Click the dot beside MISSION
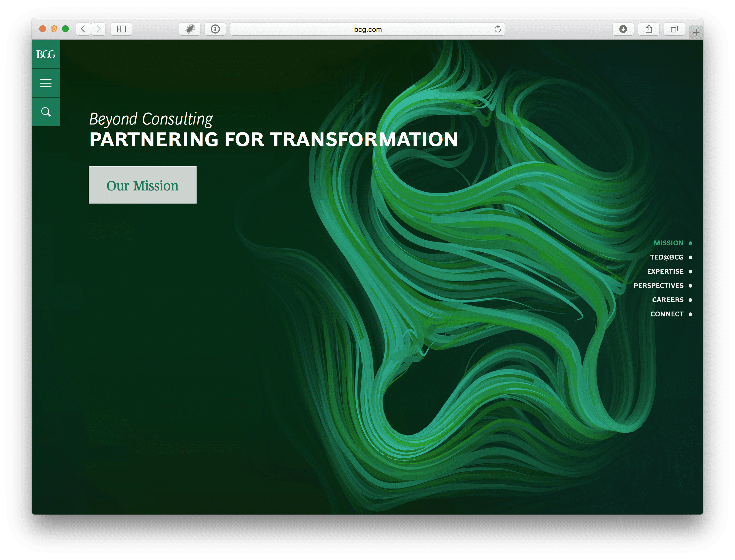 point(691,243)
